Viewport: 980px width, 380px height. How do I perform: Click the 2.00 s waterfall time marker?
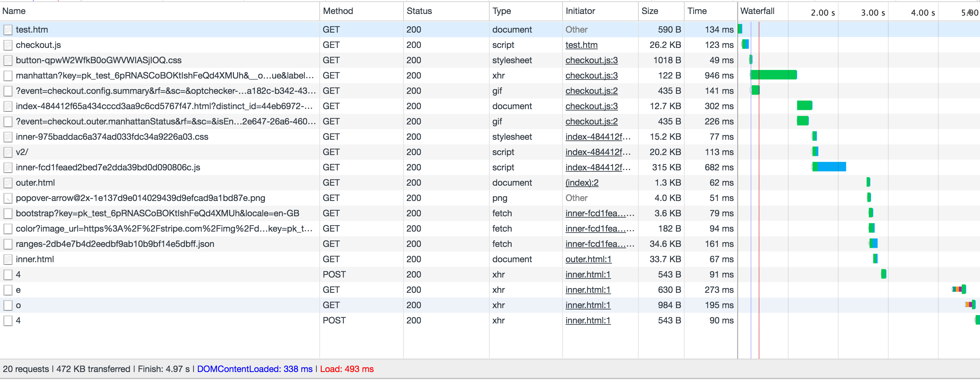click(823, 13)
